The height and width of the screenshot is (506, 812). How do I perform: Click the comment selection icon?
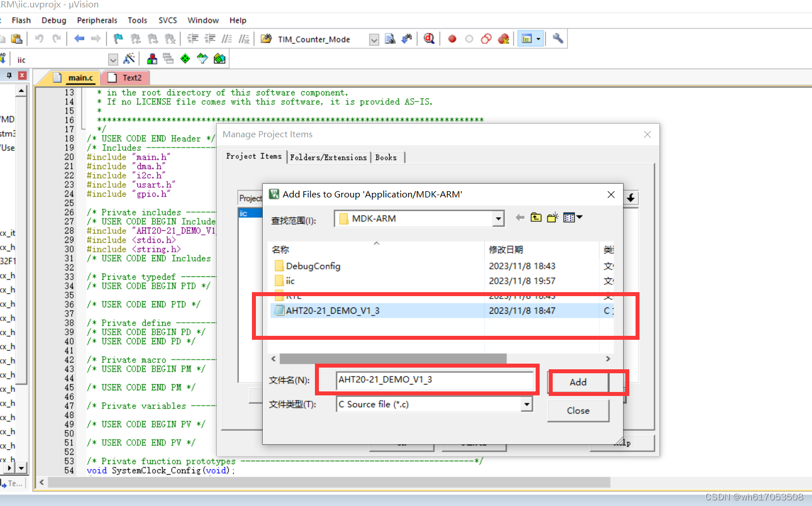click(227, 39)
